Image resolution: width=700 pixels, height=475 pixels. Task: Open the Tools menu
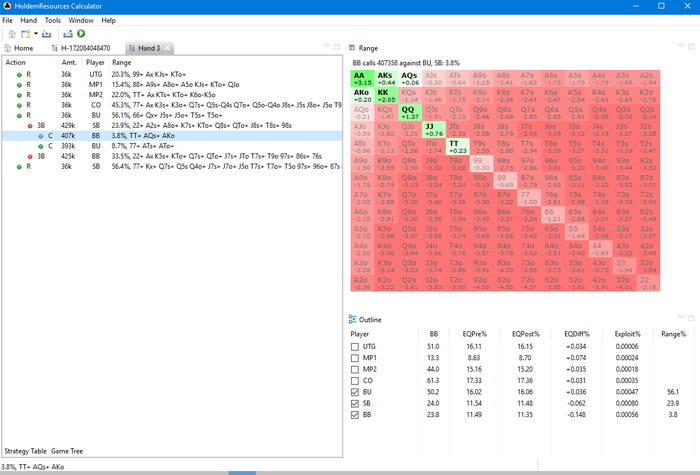(53, 20)
